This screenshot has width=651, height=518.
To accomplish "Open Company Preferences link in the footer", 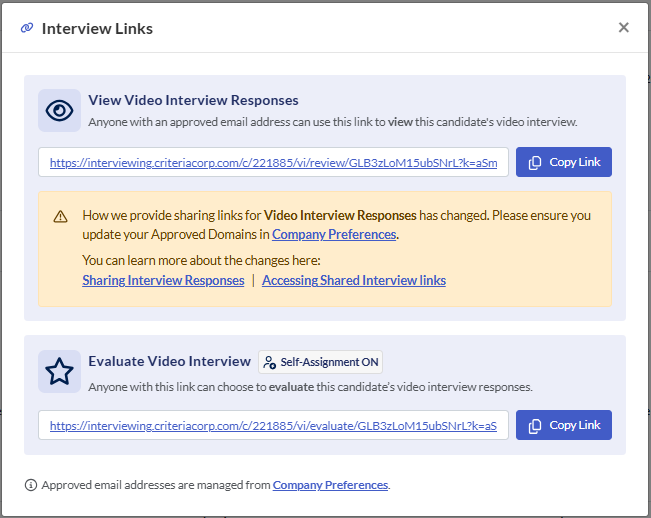I will (330, 485).
